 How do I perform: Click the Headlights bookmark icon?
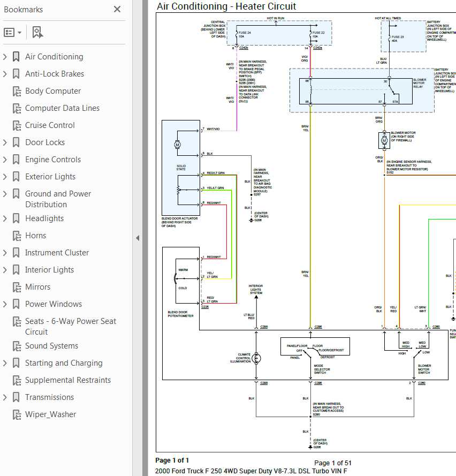pyautogui.click(x=16, y=218)
